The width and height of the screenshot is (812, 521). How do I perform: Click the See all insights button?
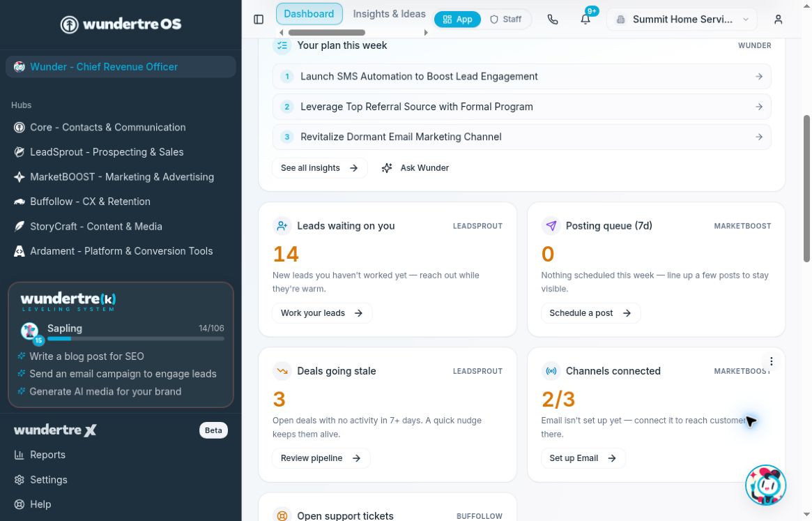(x=319, y=168)
